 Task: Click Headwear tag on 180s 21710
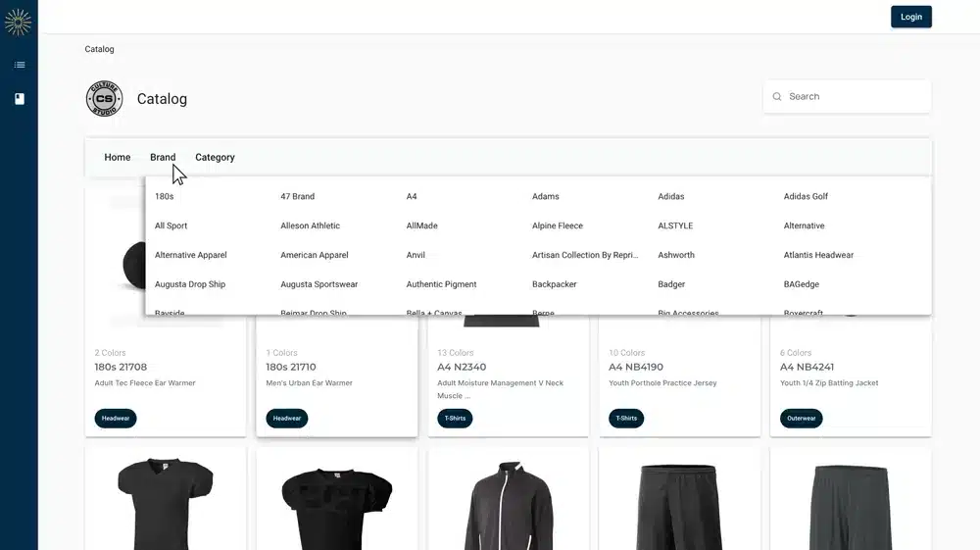(x=287, y=418)
